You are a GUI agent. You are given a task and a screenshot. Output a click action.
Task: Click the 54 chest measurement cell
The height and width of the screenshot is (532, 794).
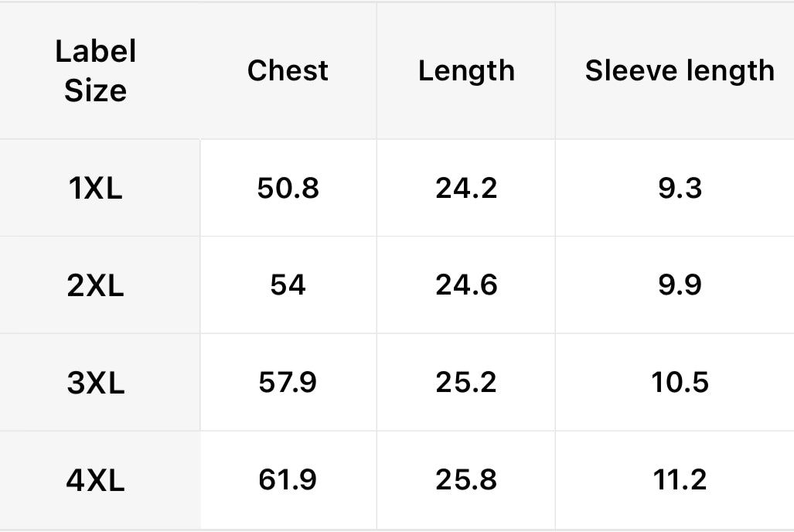coord(288,286)
